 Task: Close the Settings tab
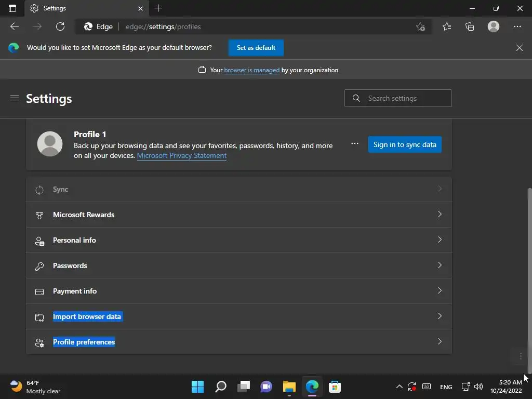(140, 8)
